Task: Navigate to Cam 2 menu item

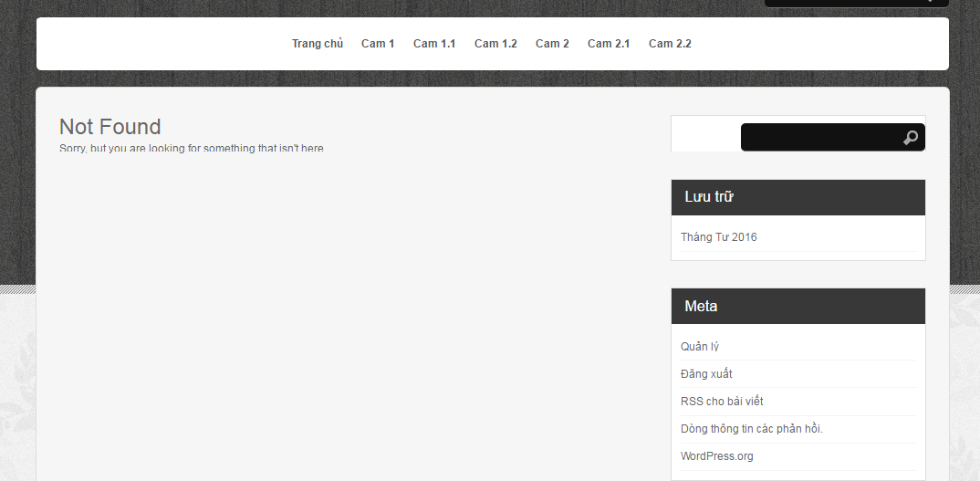Action: click(552, 44)
